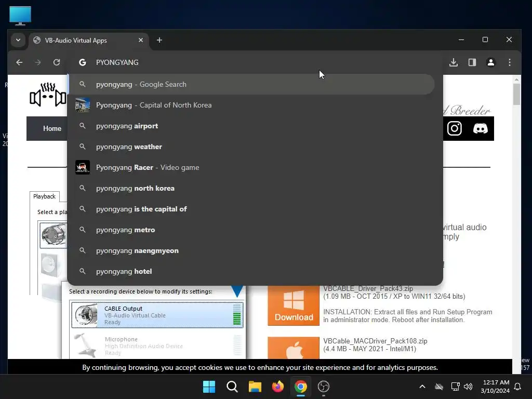Click the Pyongyang city thumbnail image

coord(83,105)
